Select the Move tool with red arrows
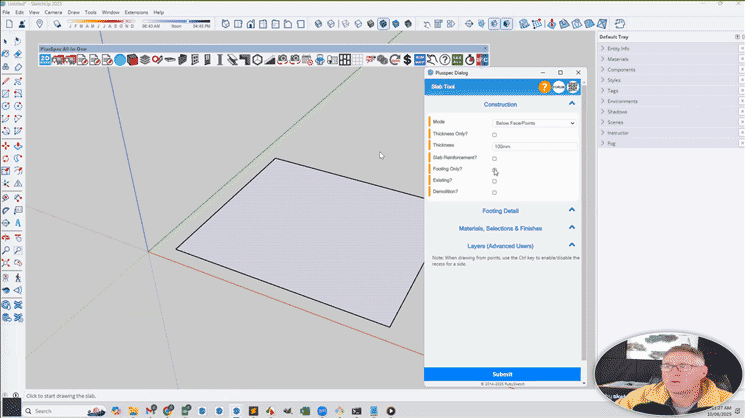The image size is (745, 418). tap(6, 146)
